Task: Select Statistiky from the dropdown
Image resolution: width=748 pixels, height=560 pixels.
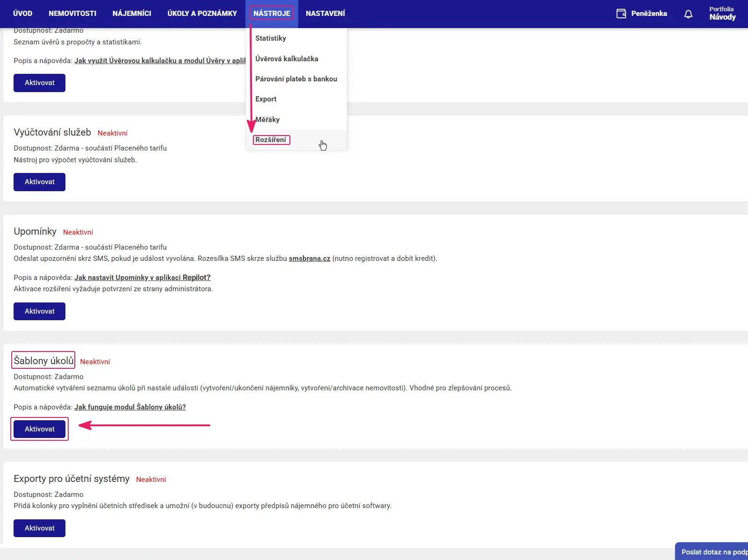Action: coord(296,38)
